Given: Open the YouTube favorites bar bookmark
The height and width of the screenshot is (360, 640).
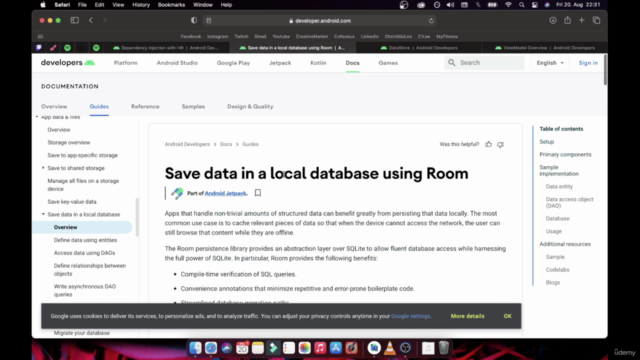Looking at the screenshot, I should (281, 36).
